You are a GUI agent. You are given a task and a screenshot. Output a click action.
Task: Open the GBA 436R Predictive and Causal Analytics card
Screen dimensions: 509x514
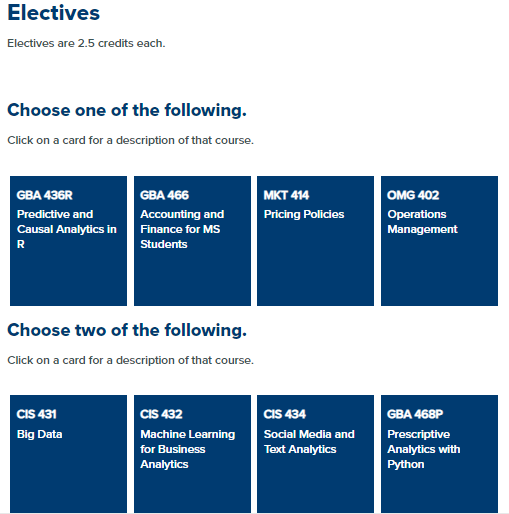point(68,241)
